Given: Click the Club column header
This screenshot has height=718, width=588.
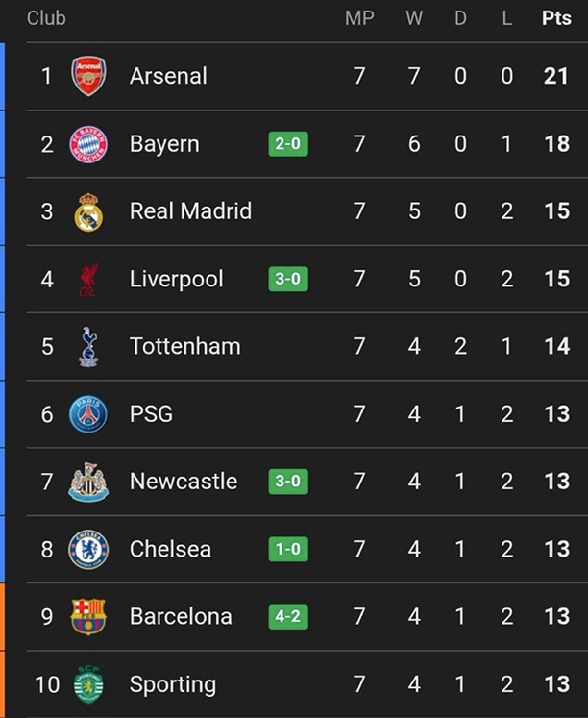Looking at the screenshot, I should tap(46, 18).
